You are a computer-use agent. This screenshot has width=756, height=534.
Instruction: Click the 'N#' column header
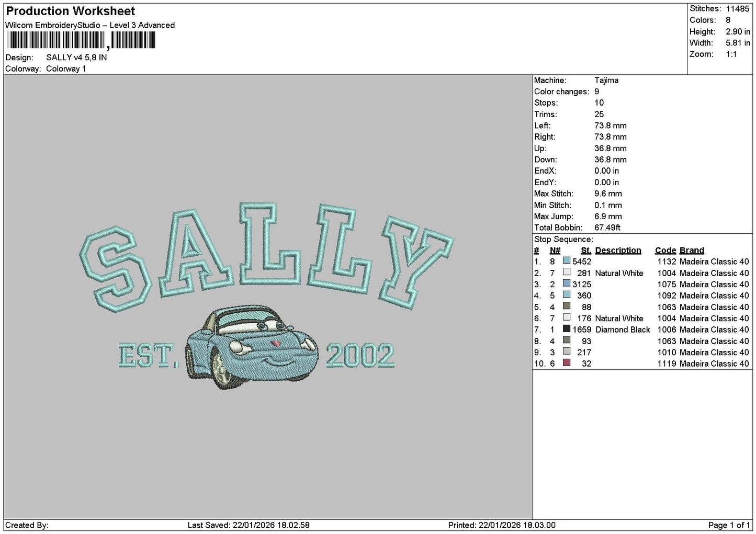(555, 251)
